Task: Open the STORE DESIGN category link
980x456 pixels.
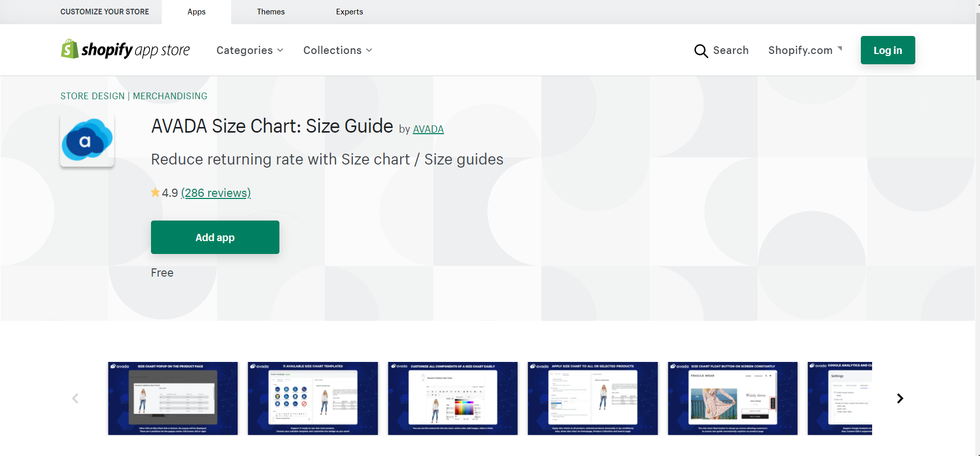Action: click(92, 96)
